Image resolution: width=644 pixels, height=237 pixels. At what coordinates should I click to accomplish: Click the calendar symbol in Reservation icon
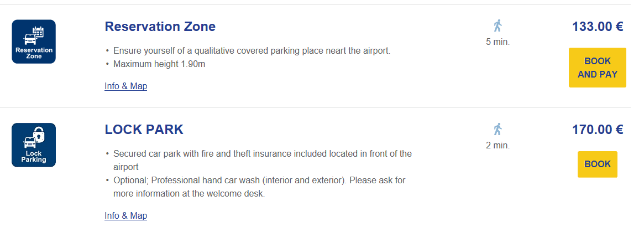tap(38, 32)
